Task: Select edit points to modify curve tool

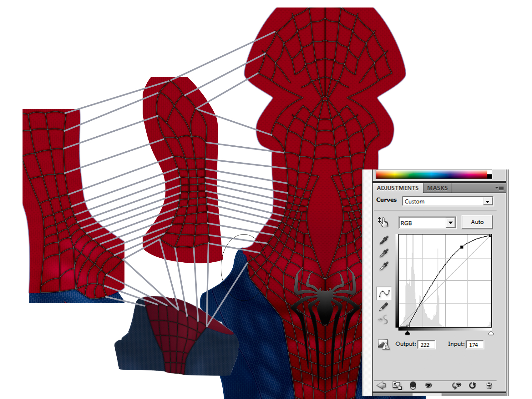Action: [x=384, y=293]
